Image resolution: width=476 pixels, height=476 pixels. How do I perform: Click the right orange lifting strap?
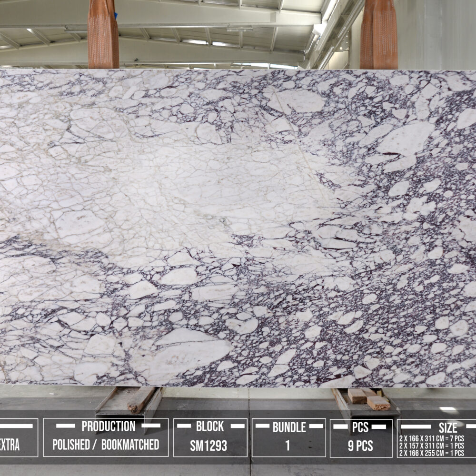(379, 34)
